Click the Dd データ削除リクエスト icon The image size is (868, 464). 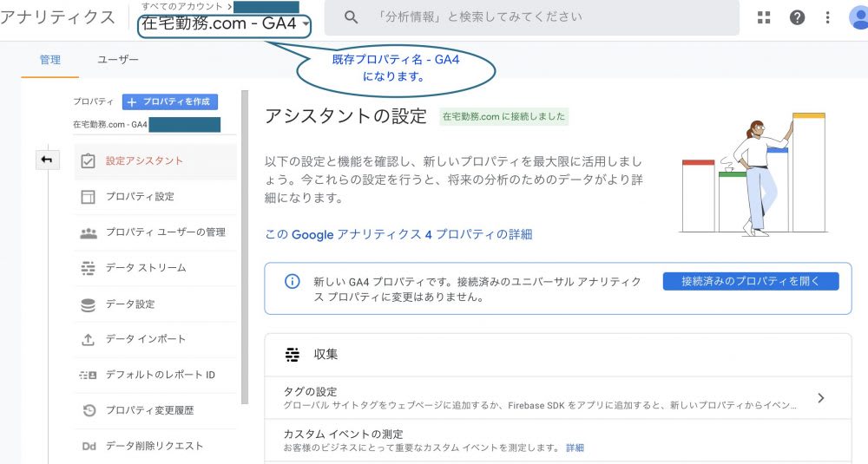pyautogui.click(x=89, y=446)
